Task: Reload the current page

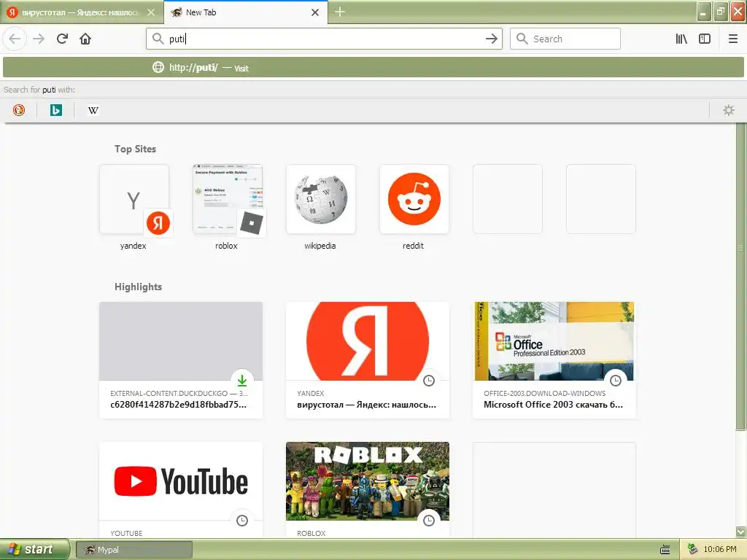Action: [62, 39]
